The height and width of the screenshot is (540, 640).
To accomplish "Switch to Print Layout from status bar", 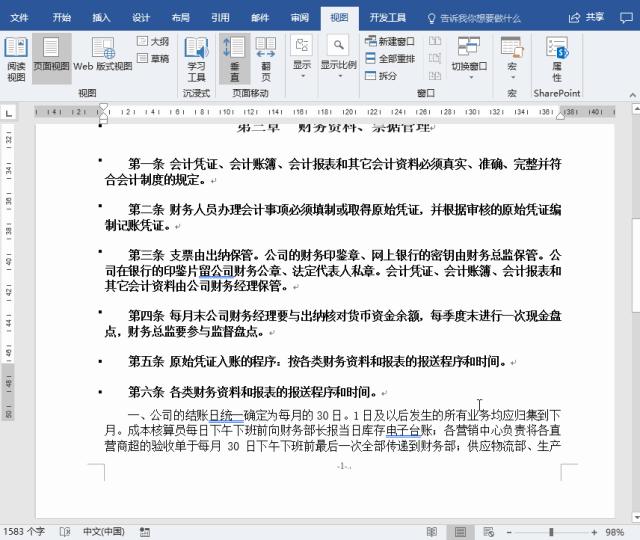I will click(x=460, y=532).
